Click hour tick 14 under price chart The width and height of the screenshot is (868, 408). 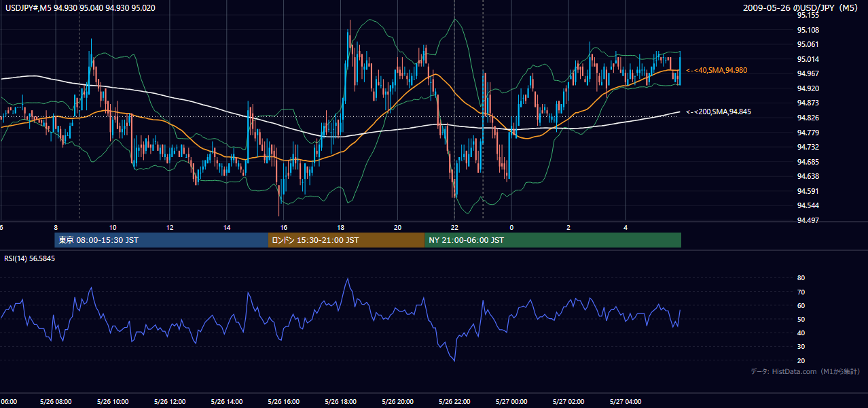point(227,228)
